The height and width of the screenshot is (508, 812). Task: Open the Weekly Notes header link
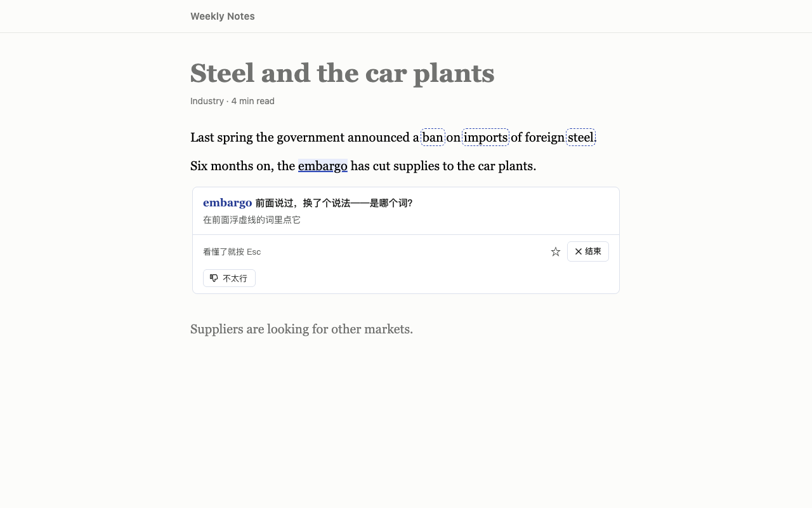point(223,17)
